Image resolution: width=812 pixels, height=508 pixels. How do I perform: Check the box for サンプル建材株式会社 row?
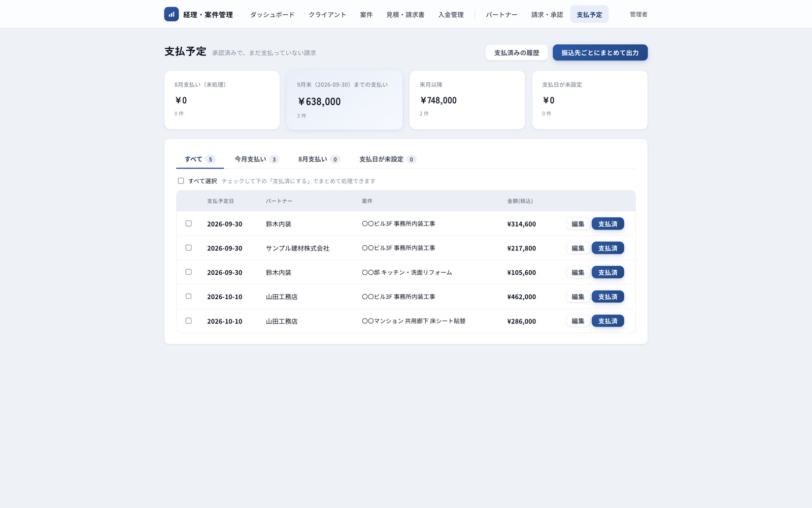(x=188, y=248)
